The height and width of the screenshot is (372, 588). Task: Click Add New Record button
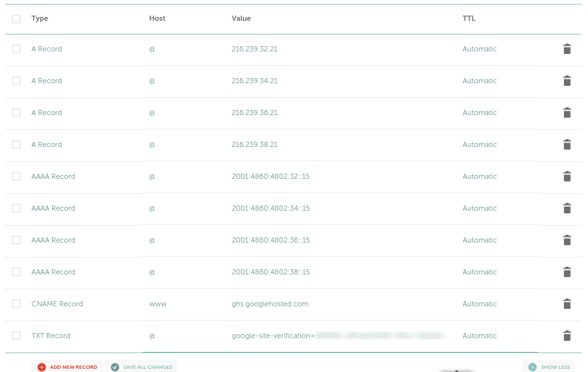point(67,367)
